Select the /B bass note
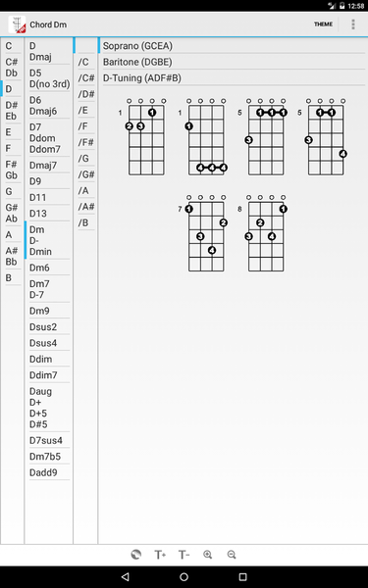Screen dimensions: 368x588 click(86, 223)
